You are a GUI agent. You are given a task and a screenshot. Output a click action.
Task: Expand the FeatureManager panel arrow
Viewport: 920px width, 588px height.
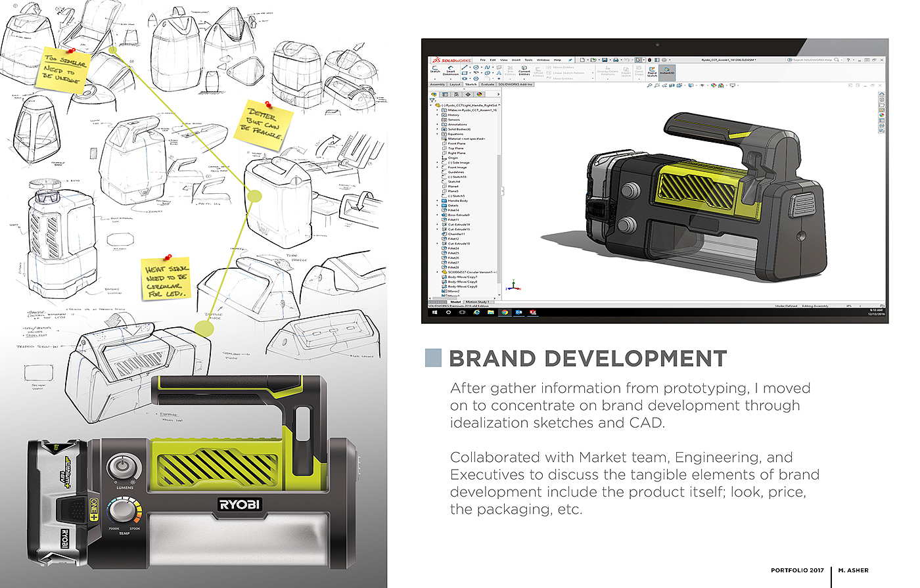click(497, 94)
